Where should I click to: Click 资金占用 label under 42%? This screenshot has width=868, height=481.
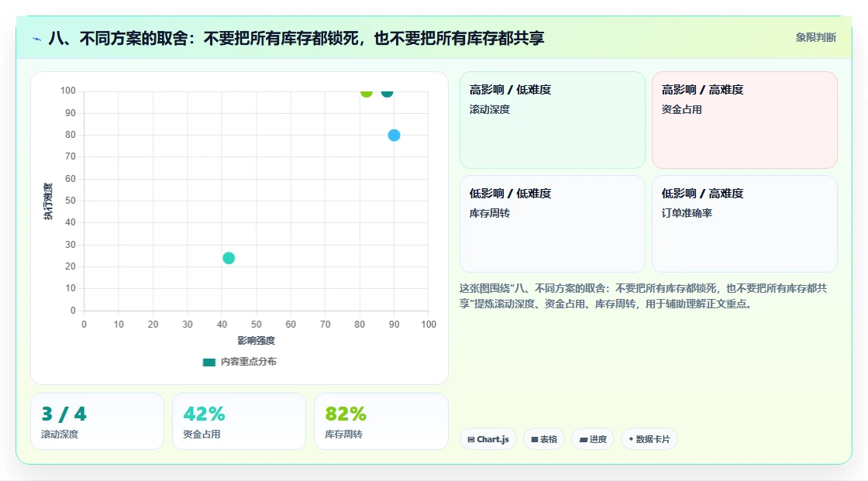click(x=201, y=435)
